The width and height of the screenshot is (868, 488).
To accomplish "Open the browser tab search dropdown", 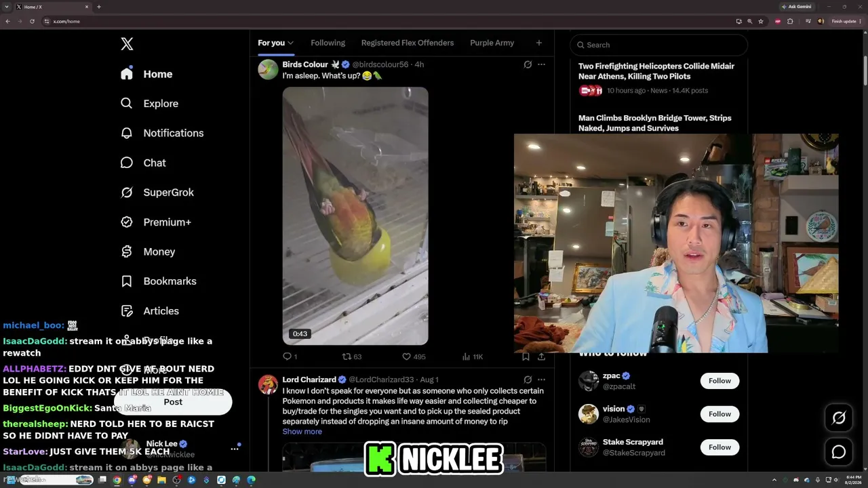I will (7, 7).
